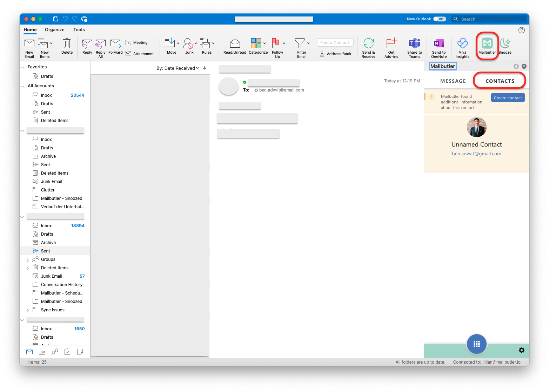Click the Mailbutler ribbon icon

coord(487,43)
